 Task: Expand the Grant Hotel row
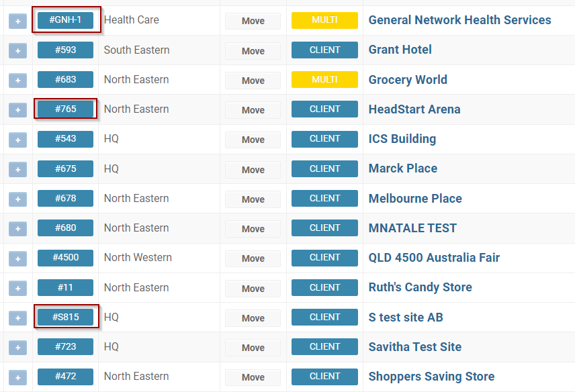point(17,50)
